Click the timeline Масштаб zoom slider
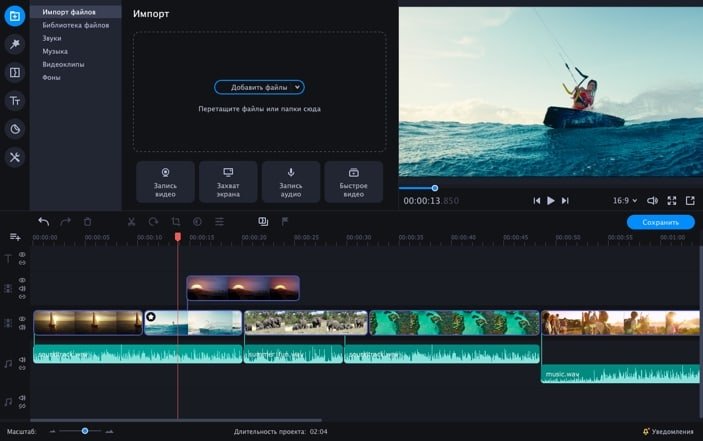The width and height of the screenshot is (703, 441). (85, 431)
